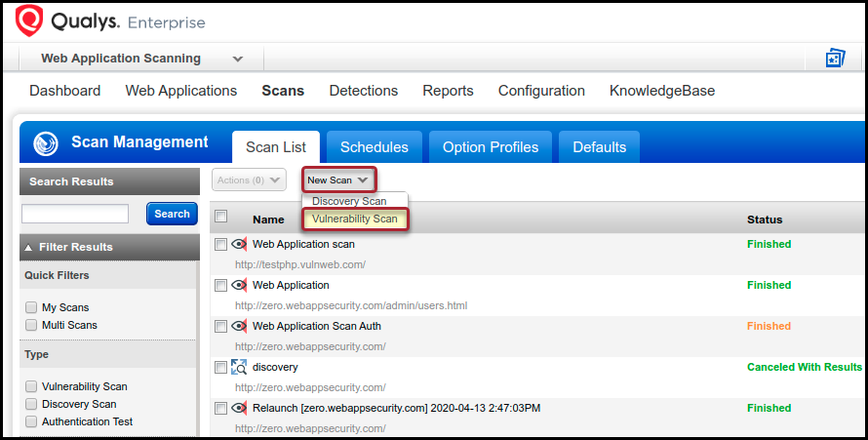Open the Configuration section
This screenshot has width=868, height=440.
click(541, 91)
